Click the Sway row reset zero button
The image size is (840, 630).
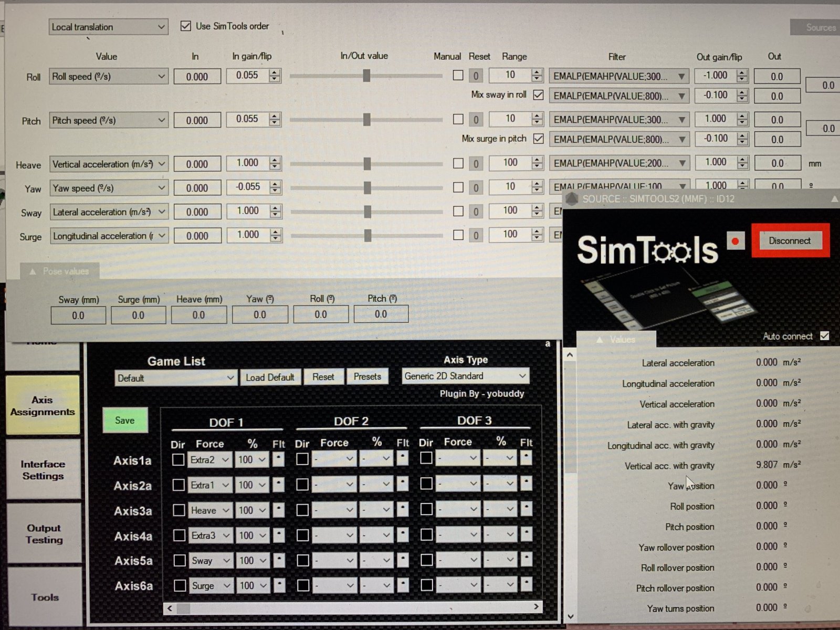pos(476,212)
